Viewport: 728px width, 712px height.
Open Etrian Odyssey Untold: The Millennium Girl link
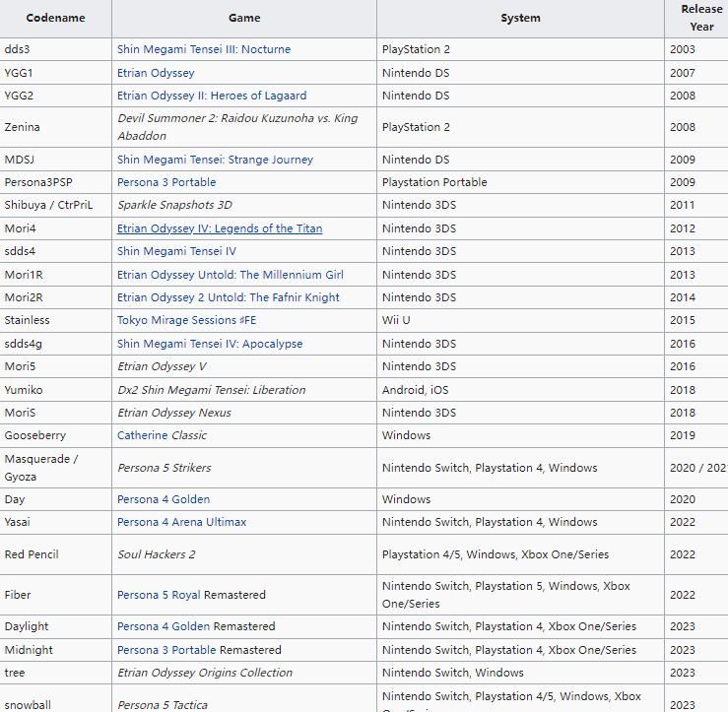231,275
